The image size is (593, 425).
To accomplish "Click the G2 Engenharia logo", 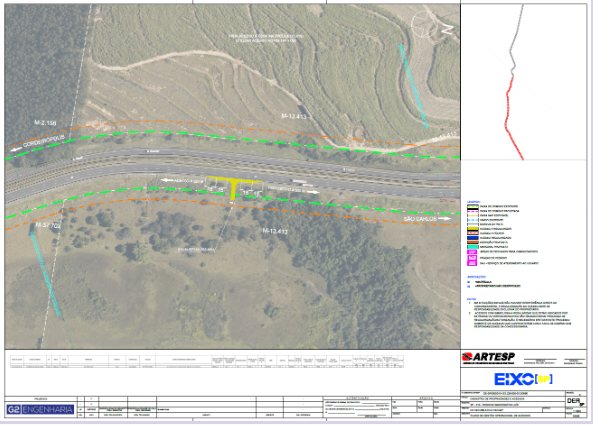I will tap(40, 409).
